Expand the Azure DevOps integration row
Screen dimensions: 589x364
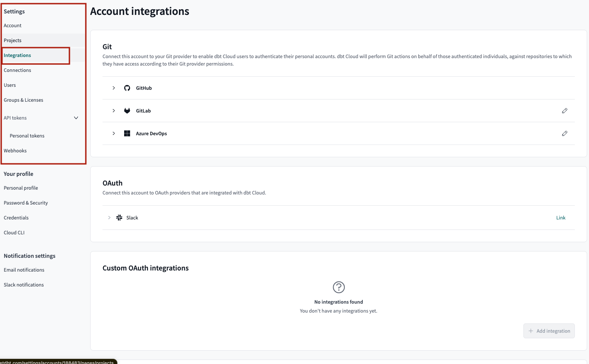114,134
